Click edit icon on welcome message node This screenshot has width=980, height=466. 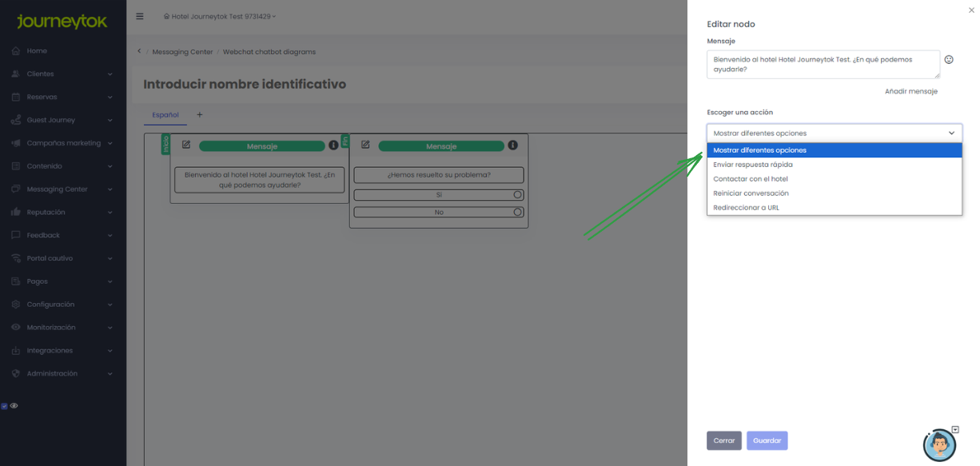[186, 145]
